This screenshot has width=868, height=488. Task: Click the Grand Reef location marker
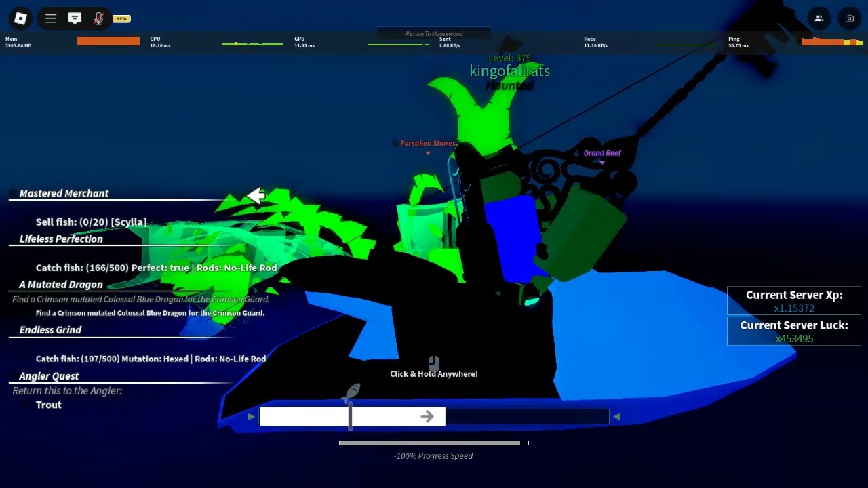(x=602, y=153)
